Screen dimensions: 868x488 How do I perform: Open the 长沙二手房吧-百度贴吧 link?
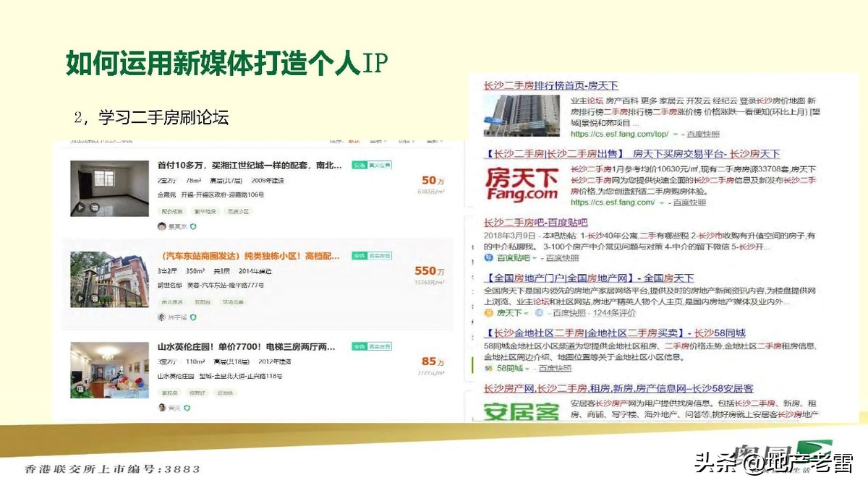click(536, 223)
